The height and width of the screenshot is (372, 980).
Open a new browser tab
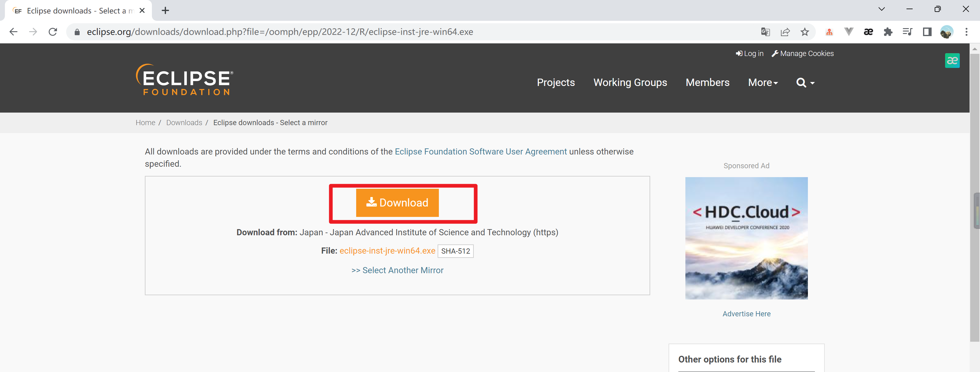[165, 11]
